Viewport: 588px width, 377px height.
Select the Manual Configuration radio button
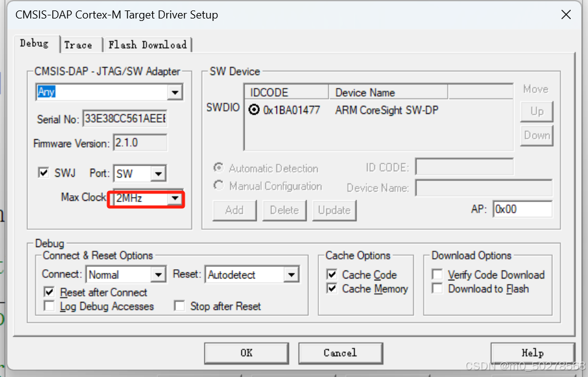(219, 185)
